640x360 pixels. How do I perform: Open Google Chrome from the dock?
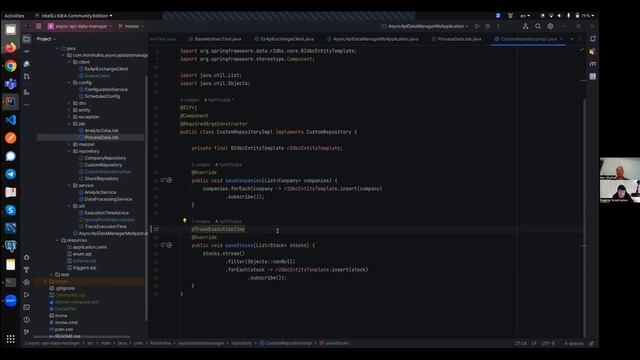click(x=11, y=66)
